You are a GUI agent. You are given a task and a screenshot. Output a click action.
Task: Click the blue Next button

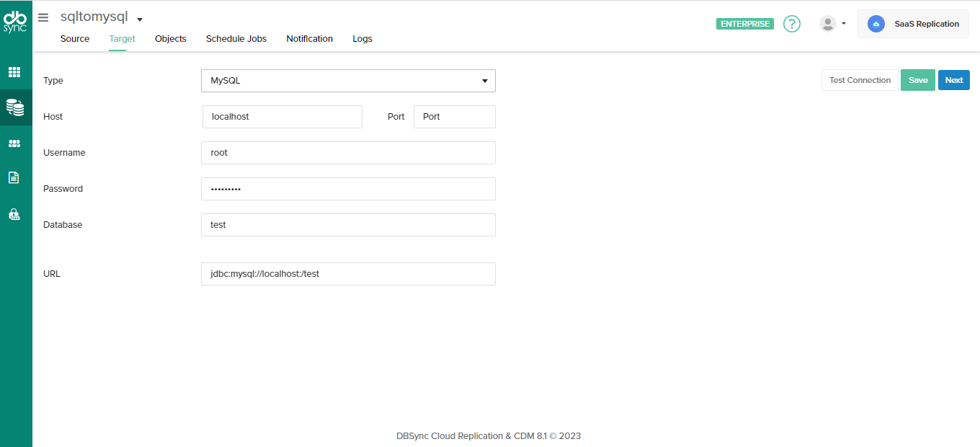(x=953, y=80)
